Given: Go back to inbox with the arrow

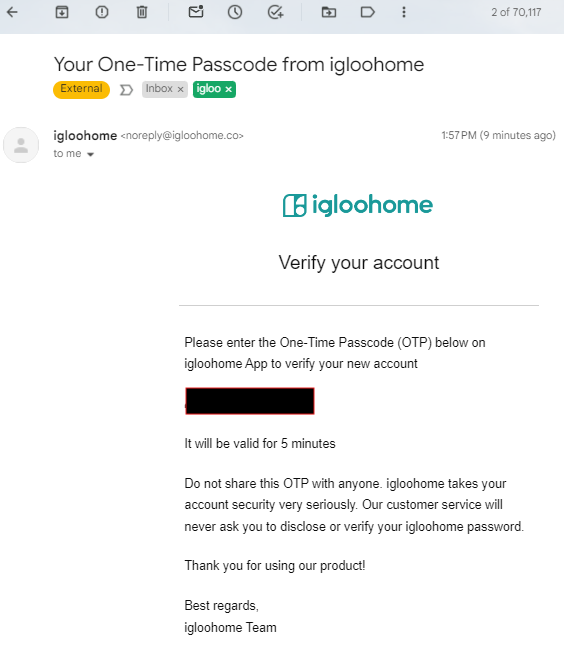Looking at the screenshot, I should point(12,12).
